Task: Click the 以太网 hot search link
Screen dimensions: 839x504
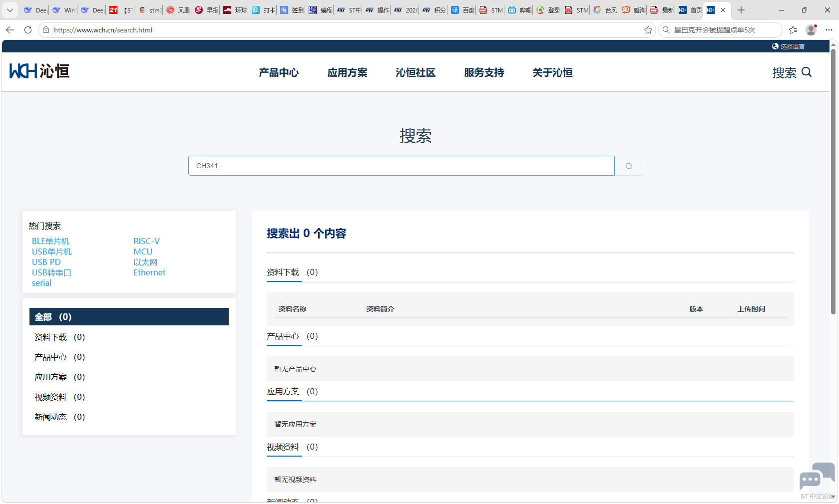Action: click(145, 262)
